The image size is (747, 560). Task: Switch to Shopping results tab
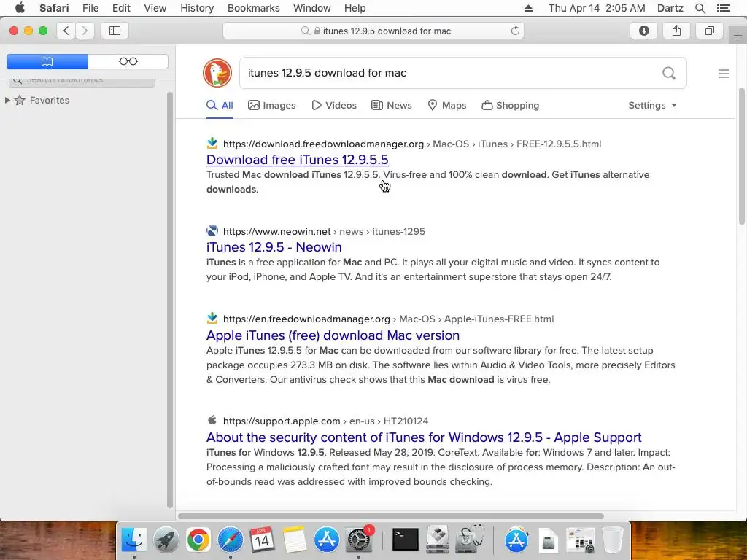pyautogui.click(x=510, y=105)
